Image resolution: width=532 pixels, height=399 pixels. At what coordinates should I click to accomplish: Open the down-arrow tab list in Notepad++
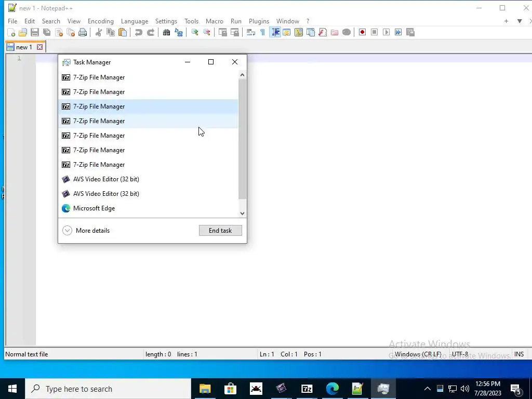point(520,21)
